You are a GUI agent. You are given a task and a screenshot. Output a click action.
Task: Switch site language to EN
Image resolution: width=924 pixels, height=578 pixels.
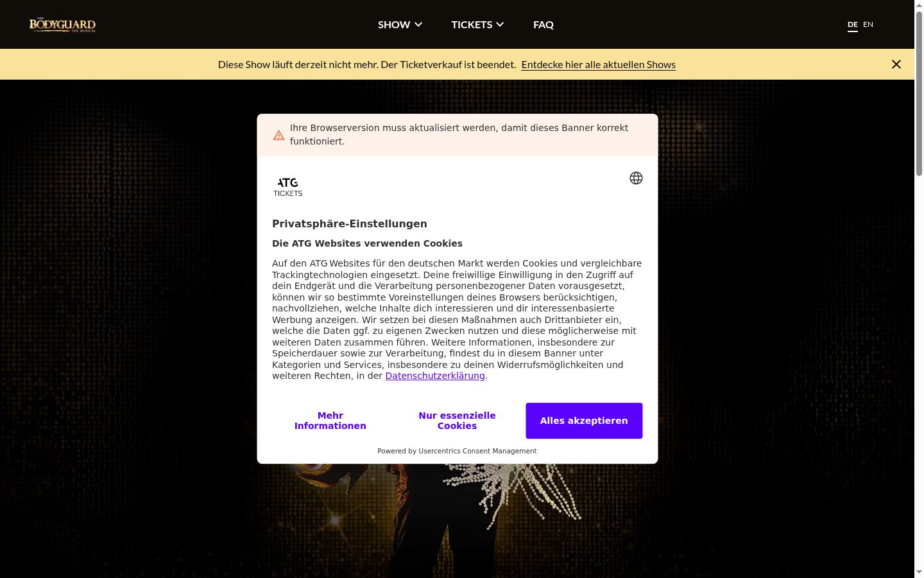(x=868, y=24)
